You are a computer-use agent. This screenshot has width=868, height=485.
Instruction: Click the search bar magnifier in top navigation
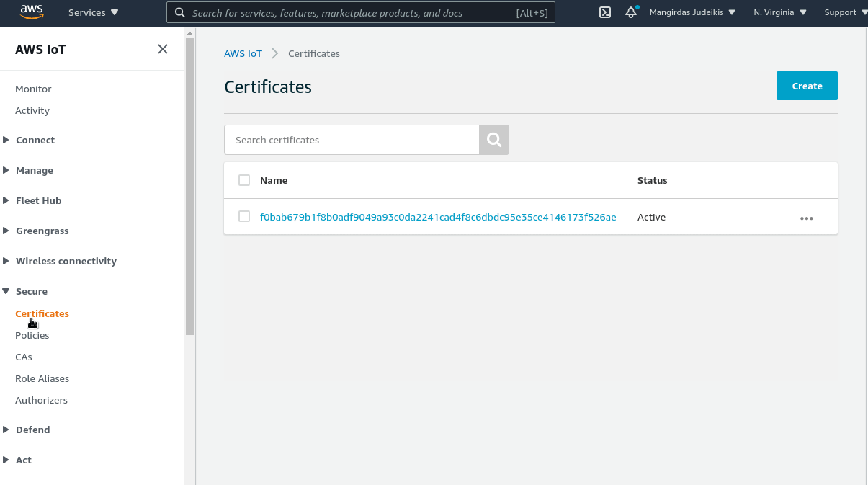point(179,12)
